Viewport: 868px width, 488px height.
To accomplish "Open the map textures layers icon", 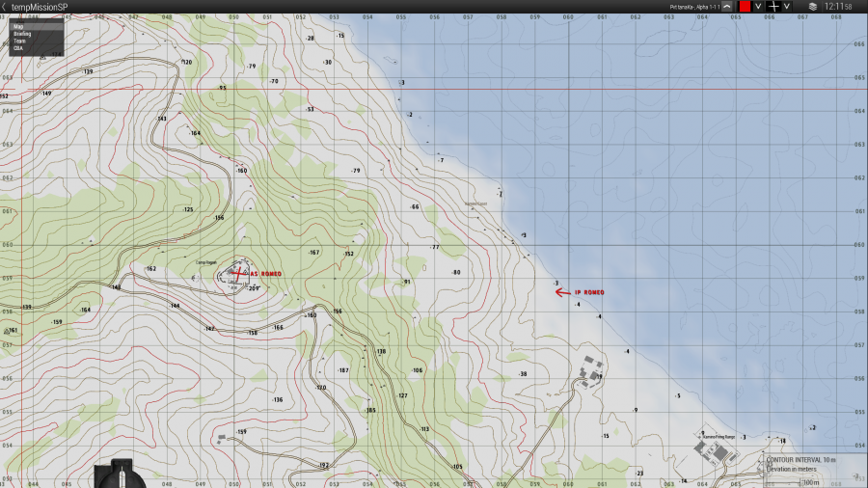I will click(812, 6).
